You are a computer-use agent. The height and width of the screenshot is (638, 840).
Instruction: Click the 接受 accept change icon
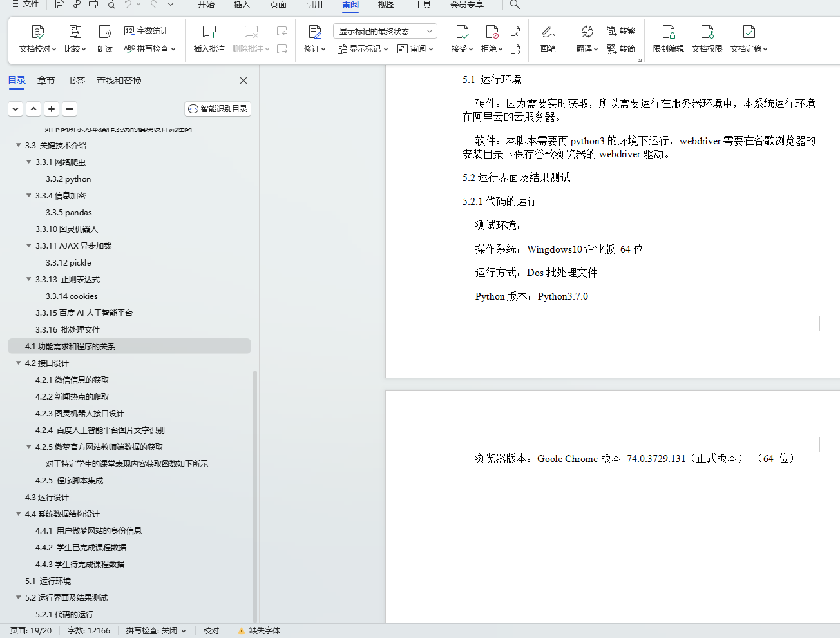pyautogui.click(x=462, y=32)
